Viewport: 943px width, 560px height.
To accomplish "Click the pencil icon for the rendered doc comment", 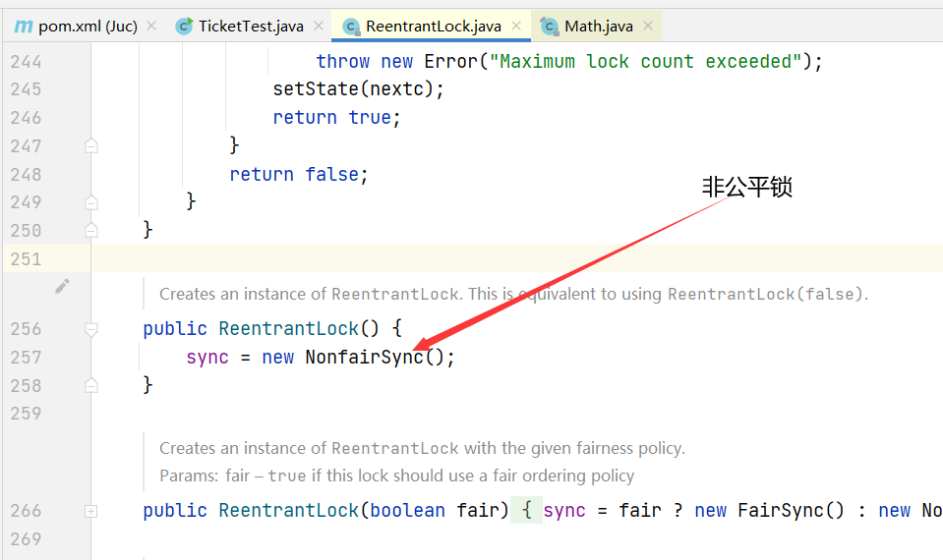I will point(62,287).
